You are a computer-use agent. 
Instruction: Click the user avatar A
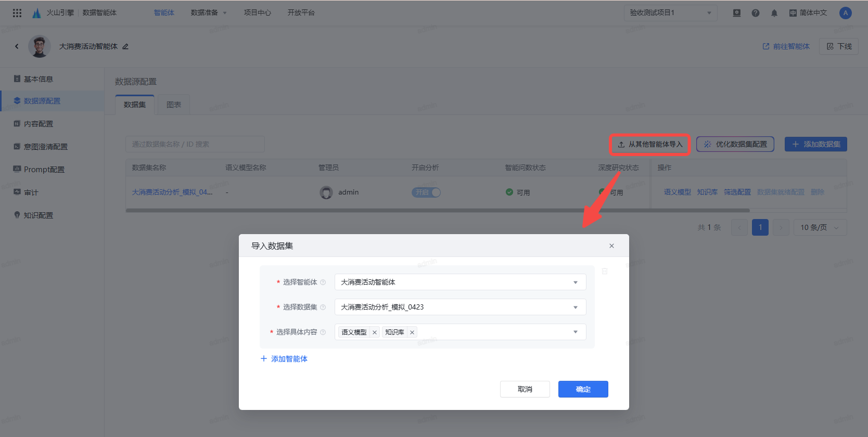tap(846, 13)
